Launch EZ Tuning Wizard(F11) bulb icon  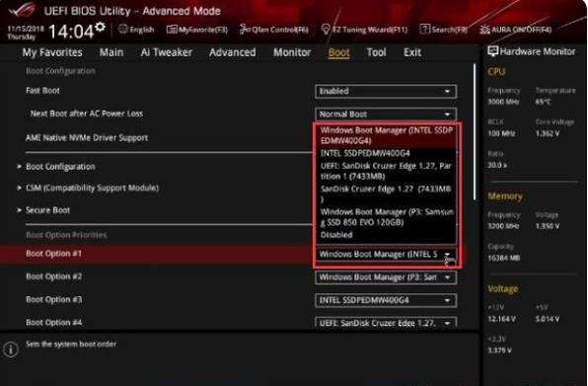click(326, 29)
